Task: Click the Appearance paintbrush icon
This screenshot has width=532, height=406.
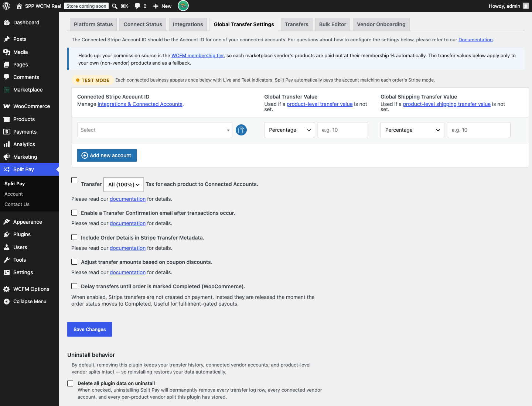Action: [7, 222]
